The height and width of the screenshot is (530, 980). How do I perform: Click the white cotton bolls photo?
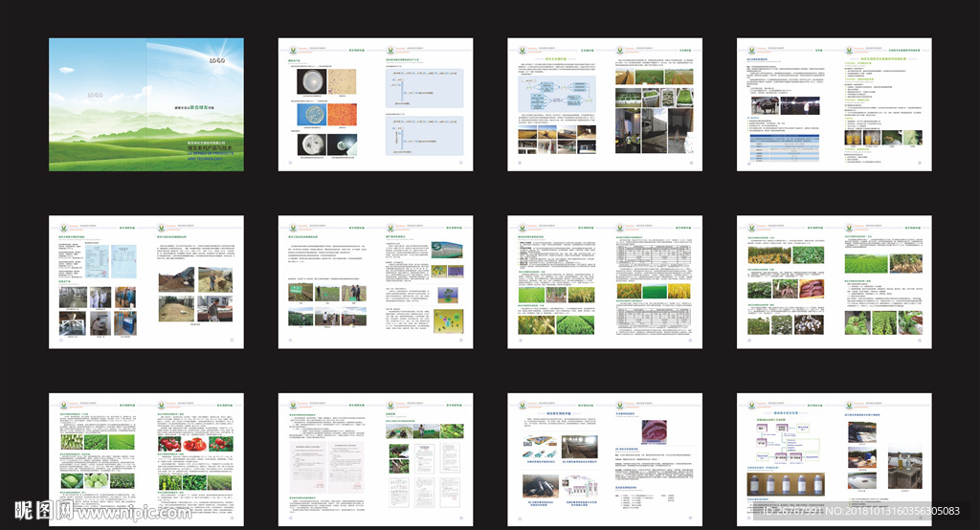tap(811, 325)
